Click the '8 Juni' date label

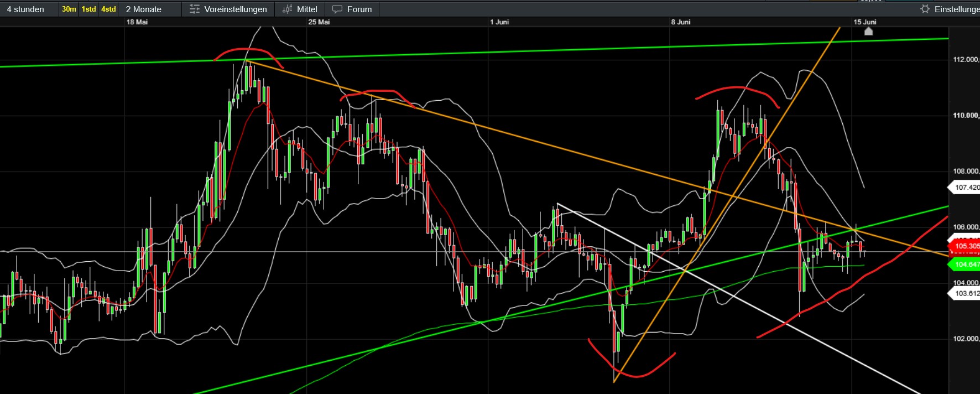pyautogui.click(x=681, y=22)
